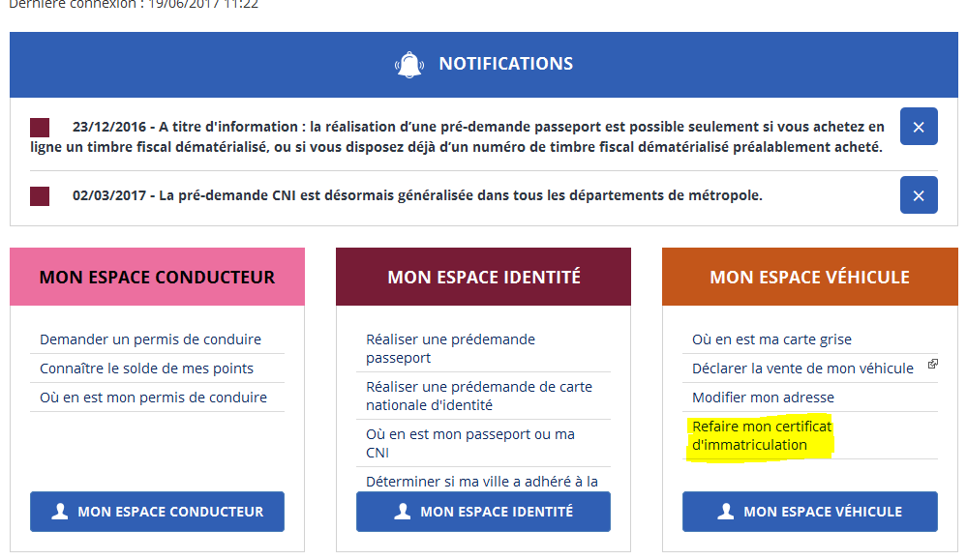967x560 pixels.
Task: Click user icon on Mon Espace Conducteur button
Action: tap(60, 512)
